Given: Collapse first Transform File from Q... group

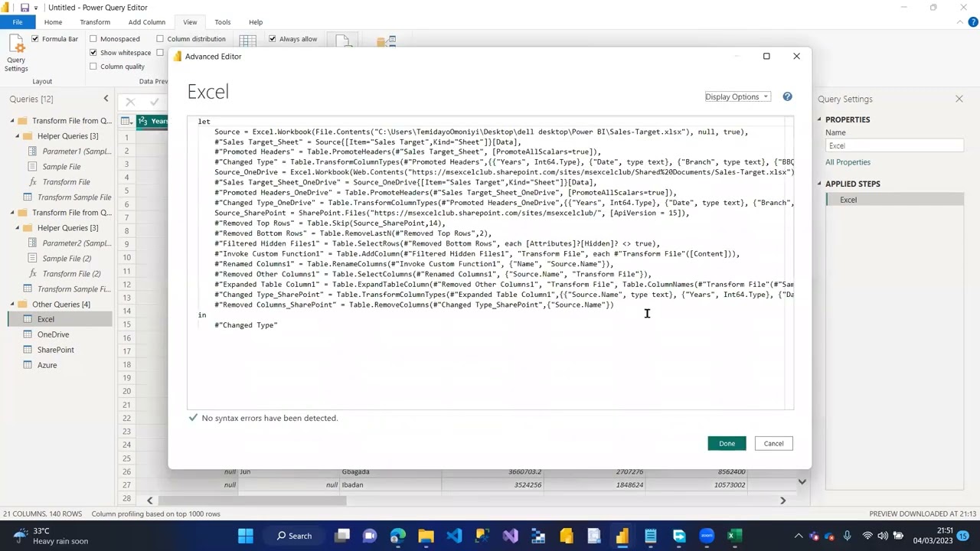Looking at the screenshot, I should coord(12,121).
